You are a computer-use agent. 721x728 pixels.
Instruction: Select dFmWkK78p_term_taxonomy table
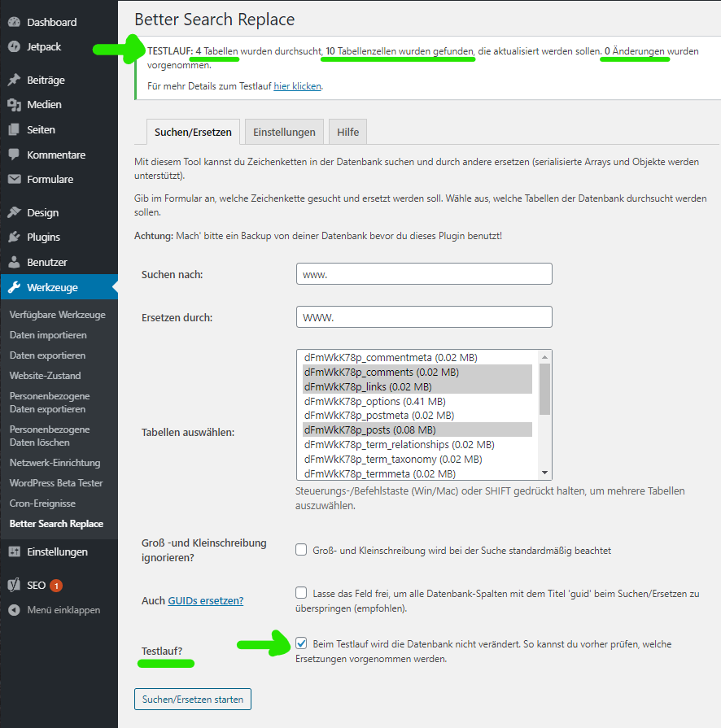[x=417, y=460]
